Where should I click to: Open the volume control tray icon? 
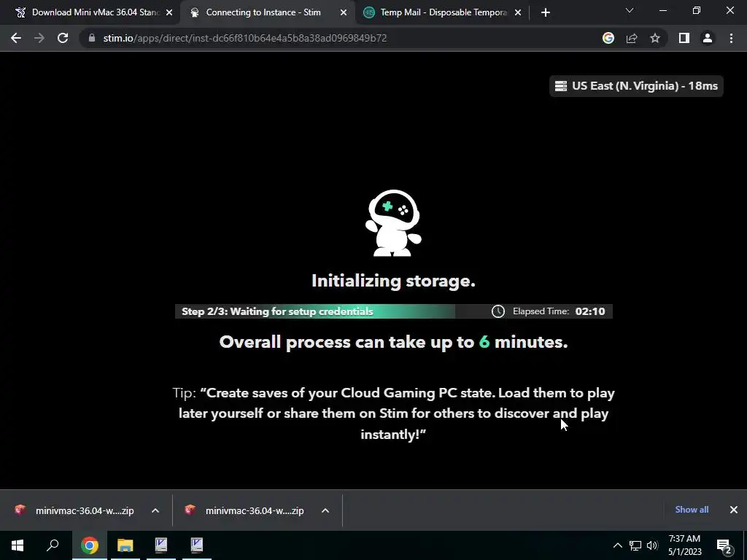(652, 545)
